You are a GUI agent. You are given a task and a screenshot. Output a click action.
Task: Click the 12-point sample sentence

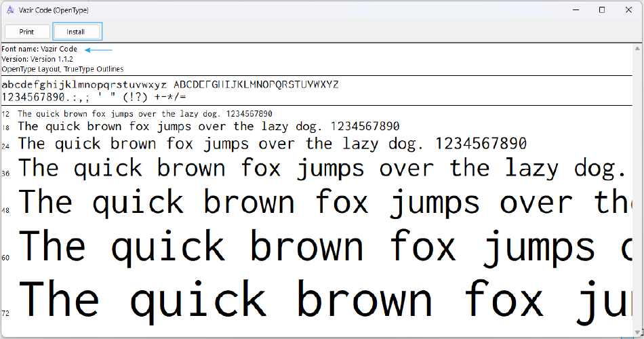145,114
